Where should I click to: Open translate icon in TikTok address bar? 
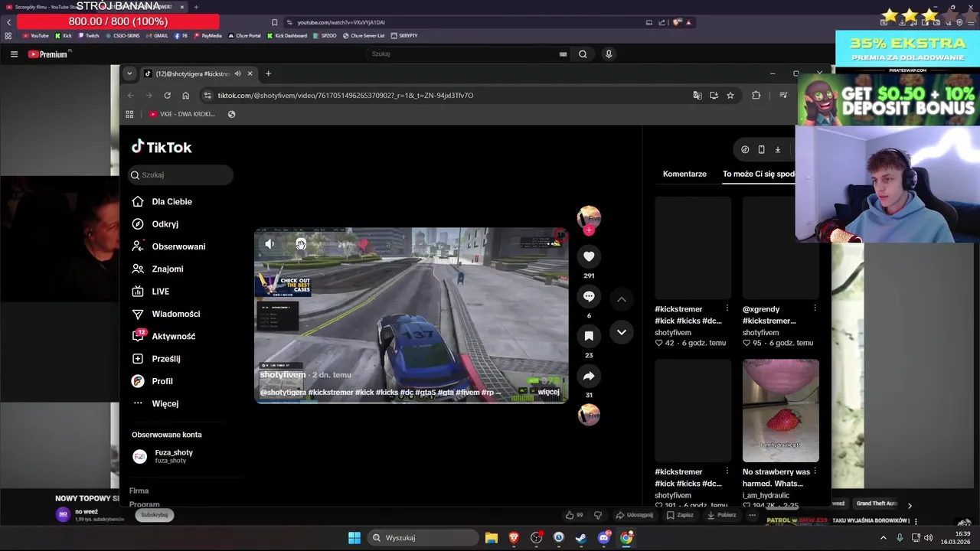pyautogui.click(x=697, y=96)
